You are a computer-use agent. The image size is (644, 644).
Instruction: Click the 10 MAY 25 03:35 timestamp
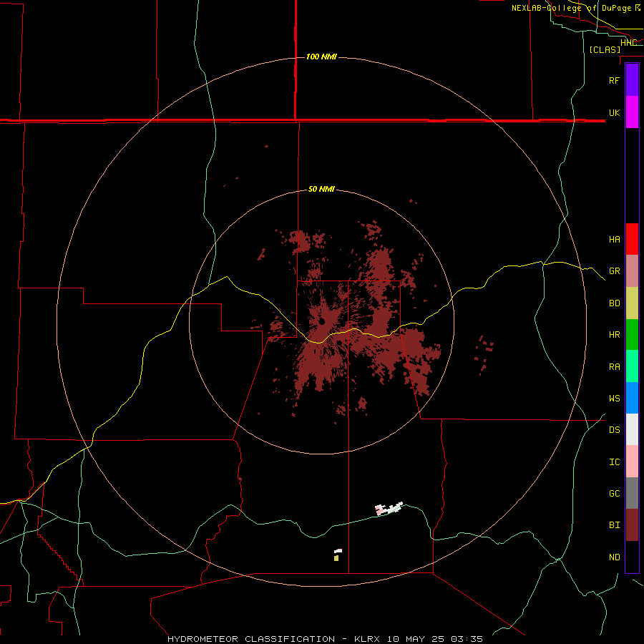(x=434, y=639)
